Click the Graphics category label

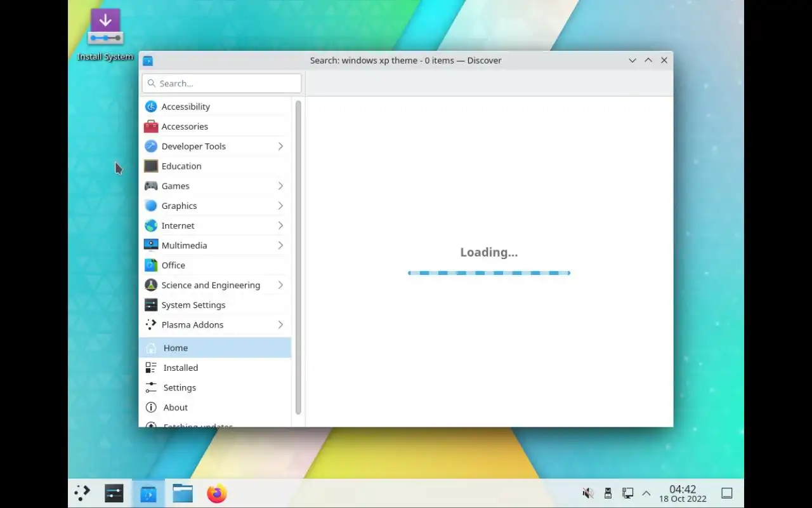[x=179, y=206]
